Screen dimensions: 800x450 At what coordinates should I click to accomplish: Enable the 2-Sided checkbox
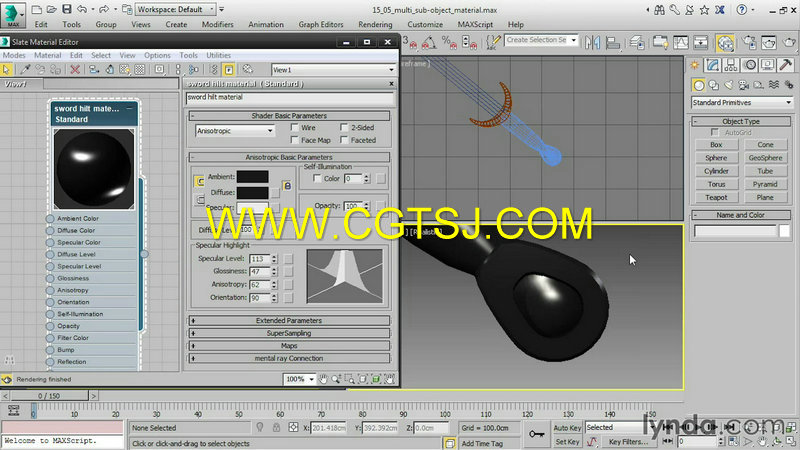point(344,127)
